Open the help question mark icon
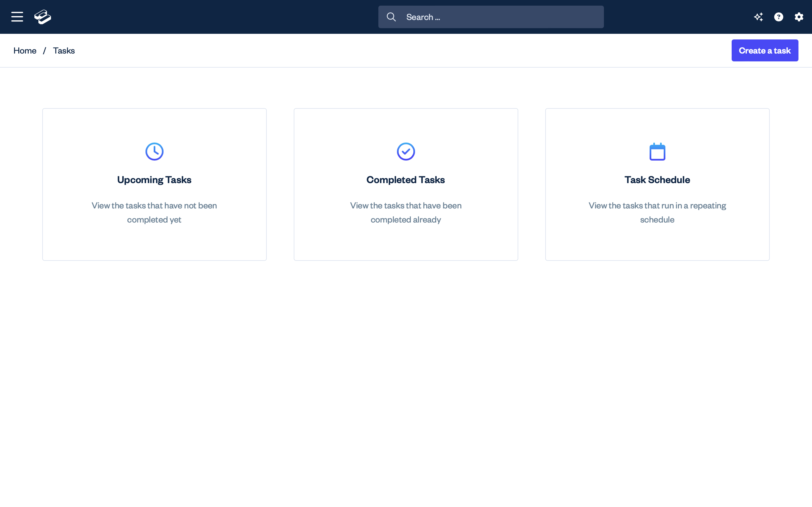 coord(778,17)
